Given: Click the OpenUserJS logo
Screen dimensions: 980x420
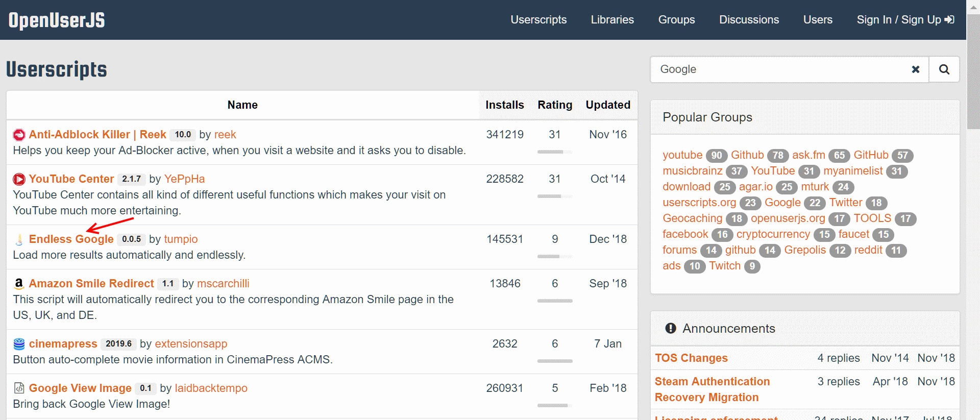Looking at the screenshot, I should pyautogui.click(x=57, y=20).
